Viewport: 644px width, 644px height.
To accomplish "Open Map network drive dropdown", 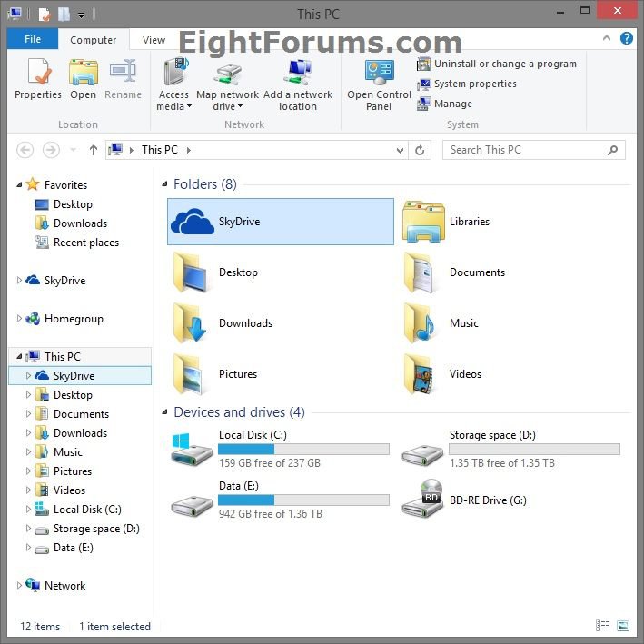I will [x=228, y=84].
